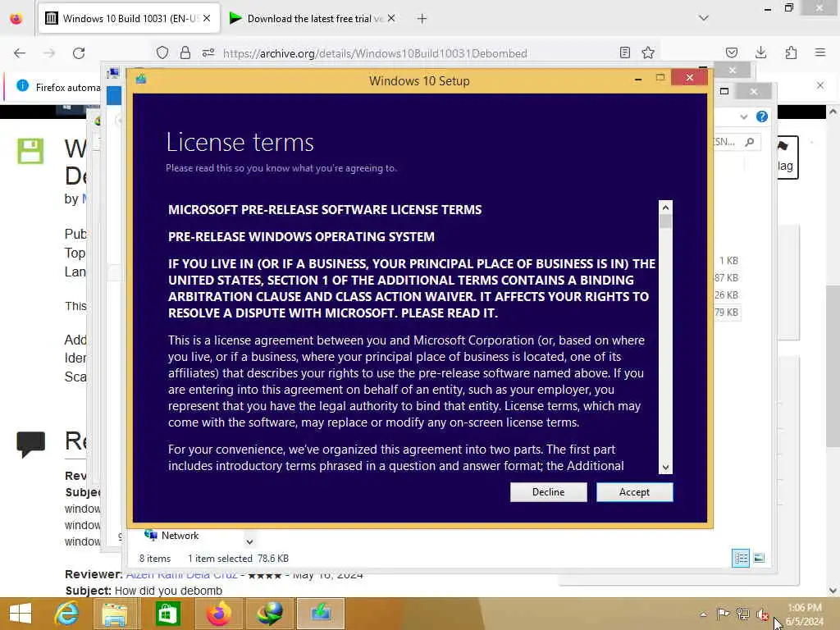The height and width of the screenshot is (630, 840).
Task: Dismiss the Firefox notification bar
Action: click(x=820, y=85)
